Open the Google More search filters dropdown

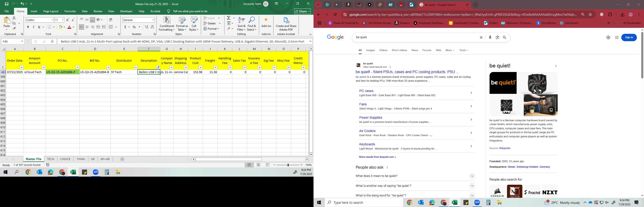[450, 50]
